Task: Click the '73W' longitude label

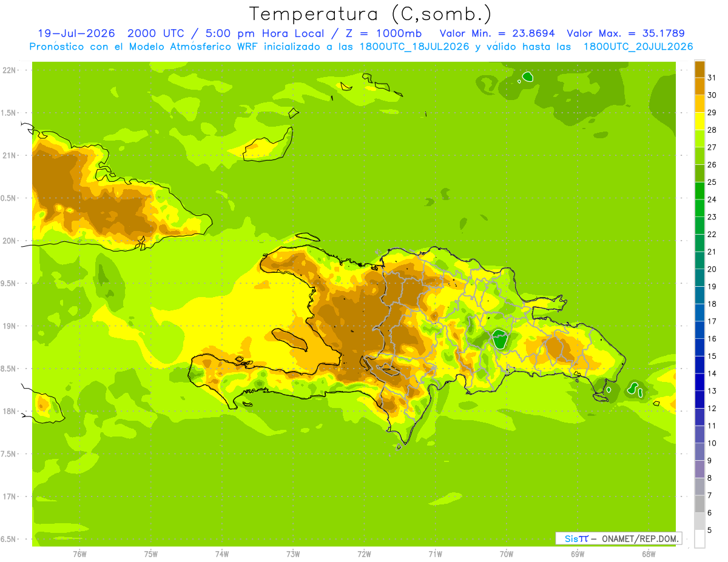Action: point(293,554)
